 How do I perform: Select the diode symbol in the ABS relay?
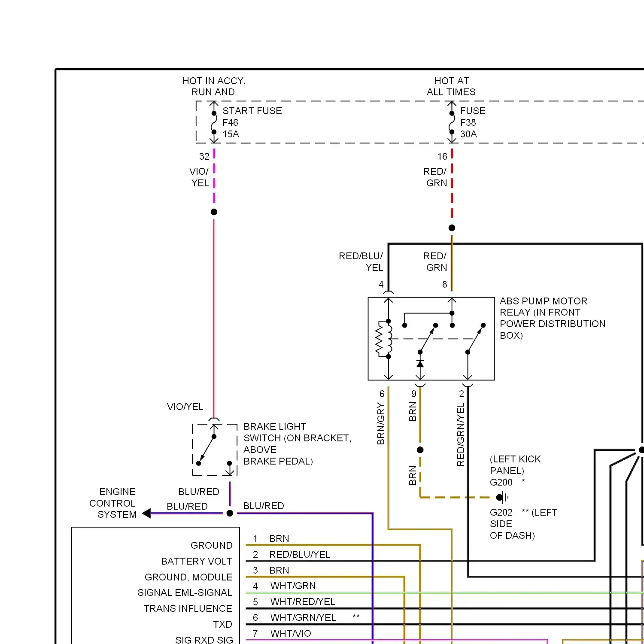(420, 364)
